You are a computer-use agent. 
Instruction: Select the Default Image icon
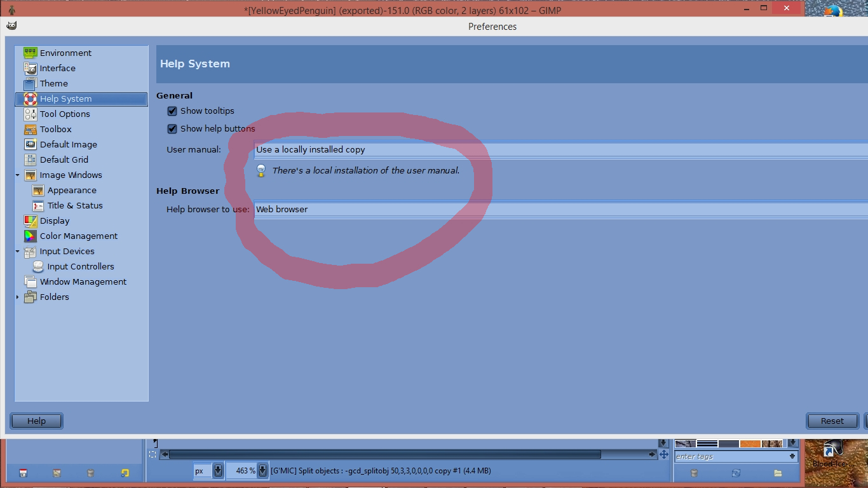(31, 144)
